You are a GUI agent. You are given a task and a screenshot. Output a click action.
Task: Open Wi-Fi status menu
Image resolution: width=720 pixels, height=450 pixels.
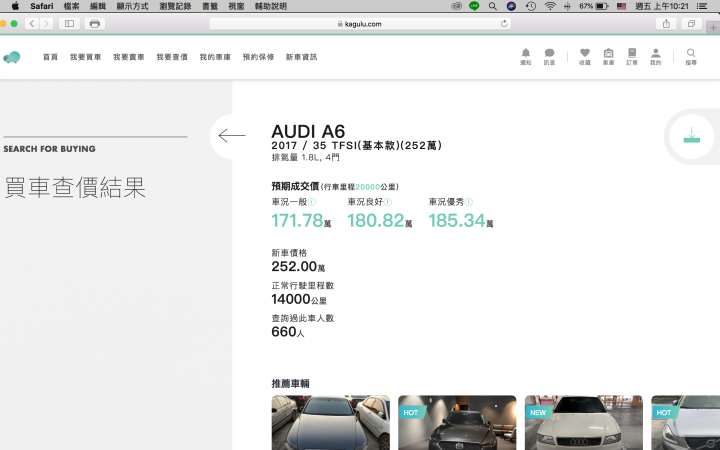pyautogui.click(x=550, y=6)
